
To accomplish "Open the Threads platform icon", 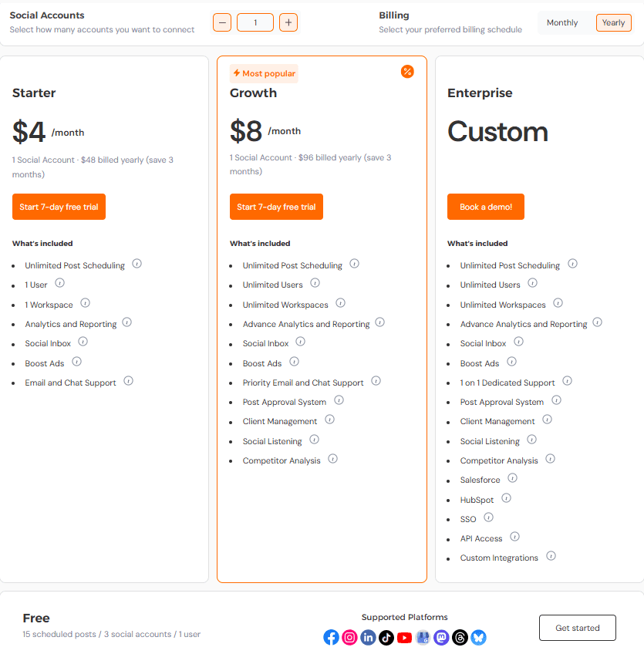I will coord(460,638).
